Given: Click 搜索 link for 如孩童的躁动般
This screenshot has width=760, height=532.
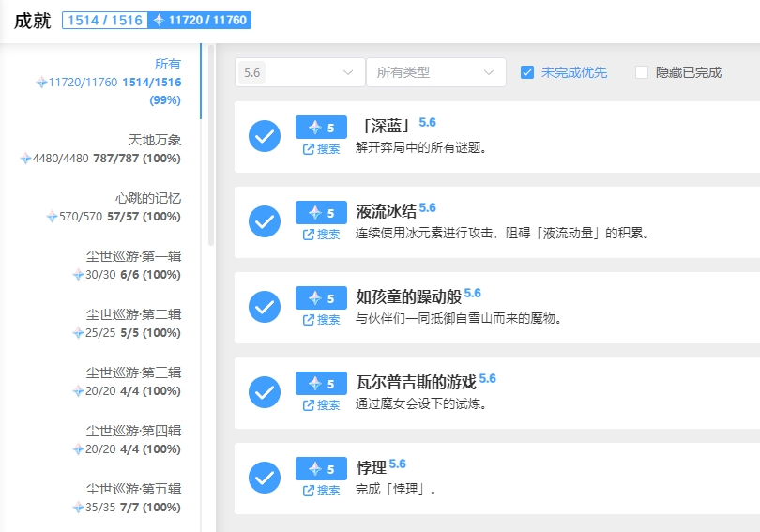Looking at the screenshot, I should (x=321, y=319).
